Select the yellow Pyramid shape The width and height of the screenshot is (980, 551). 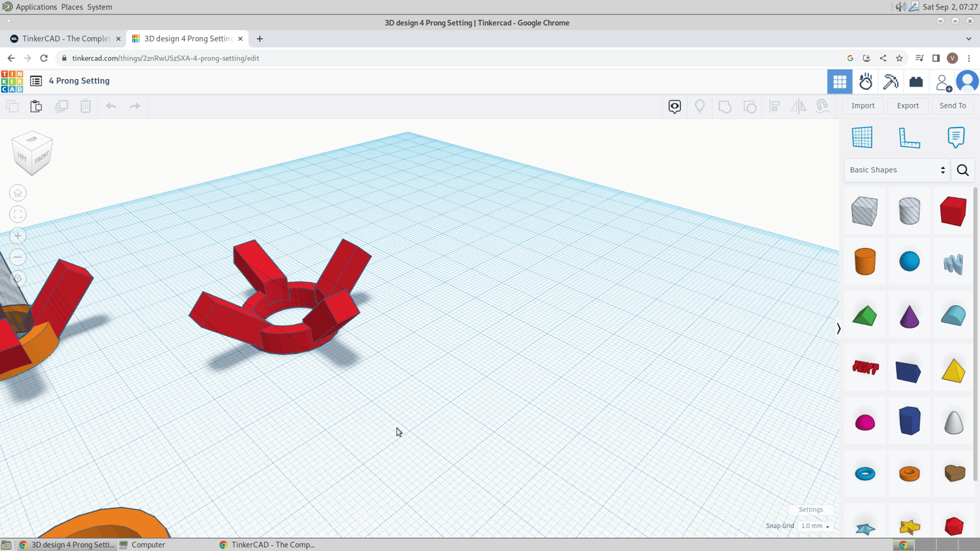(x=953, y=371)
